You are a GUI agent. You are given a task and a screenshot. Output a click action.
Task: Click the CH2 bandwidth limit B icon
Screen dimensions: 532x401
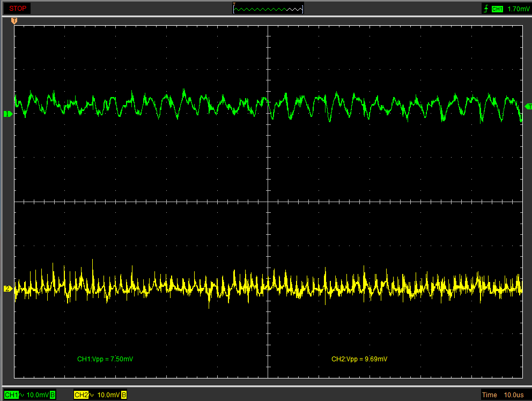124,395
